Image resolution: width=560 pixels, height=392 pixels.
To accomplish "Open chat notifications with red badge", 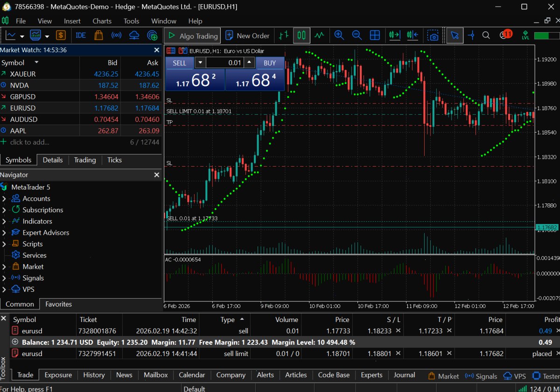I will tap(505, 35).
